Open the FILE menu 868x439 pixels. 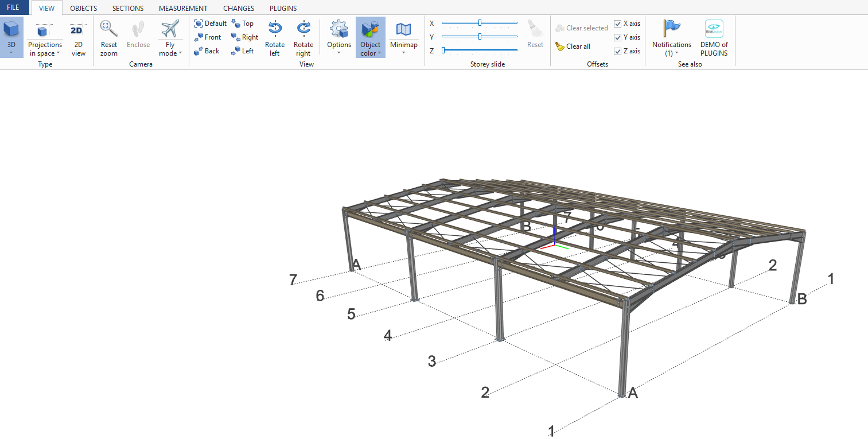pos(13,7)
